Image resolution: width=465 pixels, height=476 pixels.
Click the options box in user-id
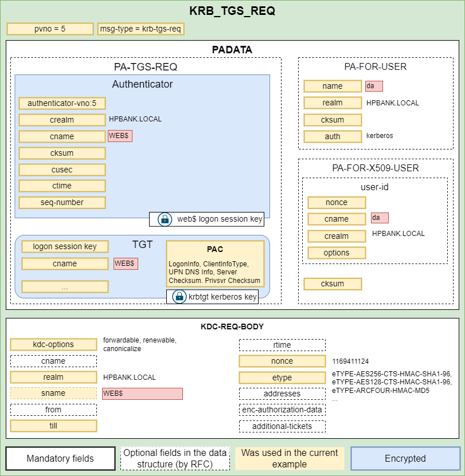point(337,253)
